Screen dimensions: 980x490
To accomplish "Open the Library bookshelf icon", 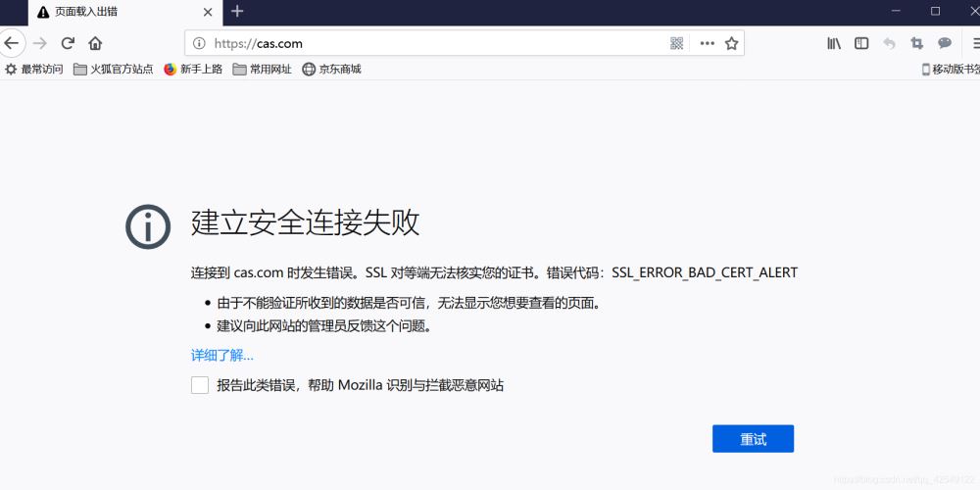I will 834,43.
